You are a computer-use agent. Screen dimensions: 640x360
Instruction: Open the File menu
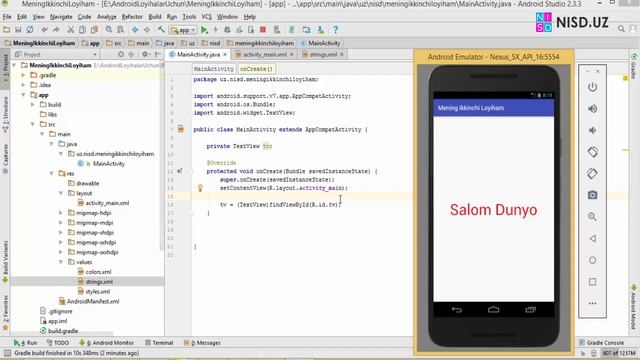(x=7, y=17)
